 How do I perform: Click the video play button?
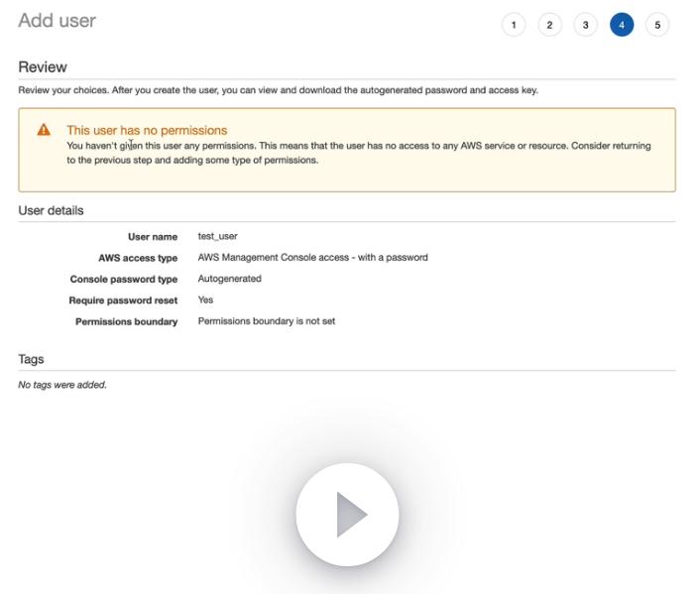[347, 515]
